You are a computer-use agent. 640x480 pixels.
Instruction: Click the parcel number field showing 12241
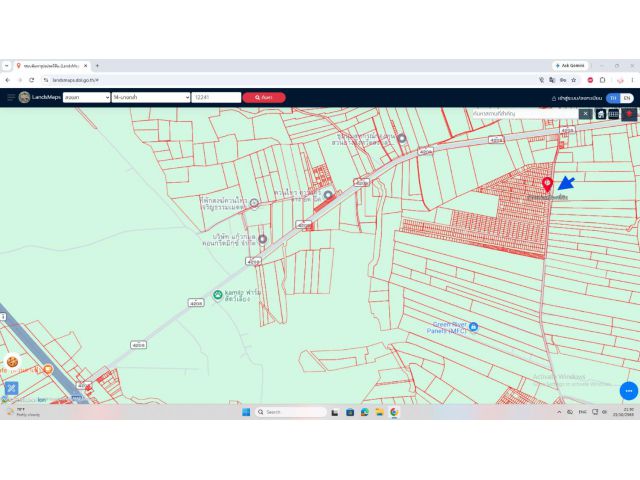point(216,97)
